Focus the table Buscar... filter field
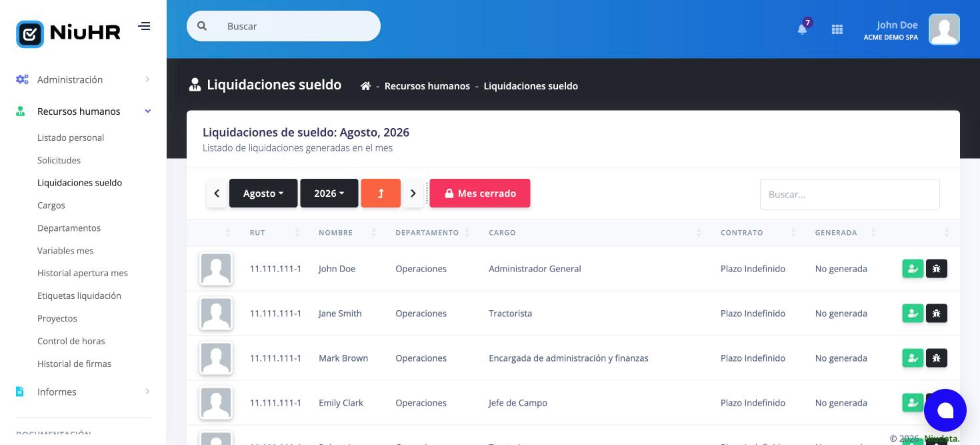 click(x=850, y=194)
